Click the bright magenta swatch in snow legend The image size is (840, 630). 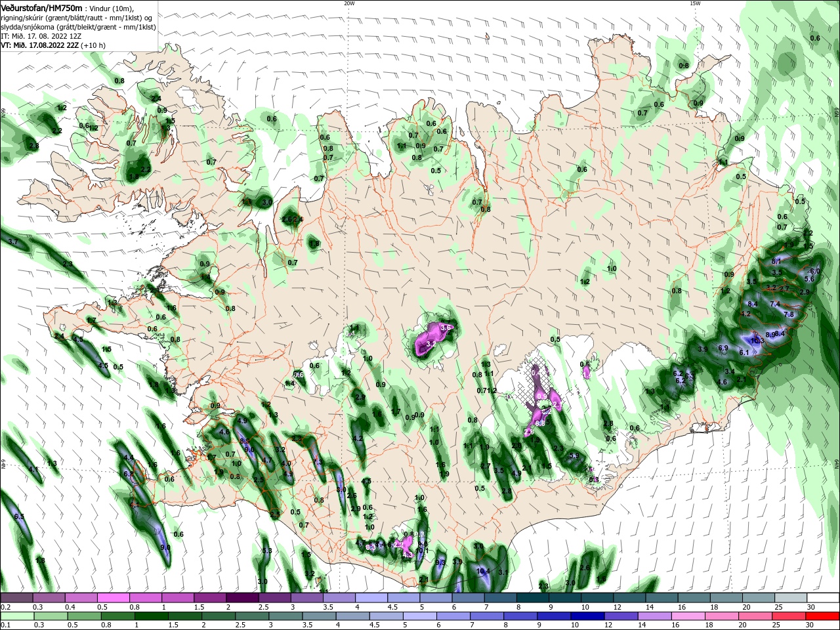coord(113,598)
